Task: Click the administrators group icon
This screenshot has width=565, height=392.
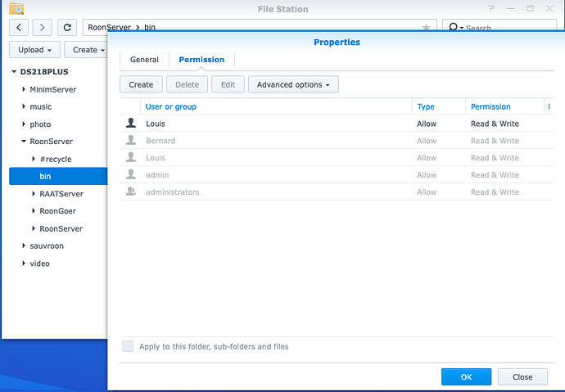Action: (x=131, y=191)
